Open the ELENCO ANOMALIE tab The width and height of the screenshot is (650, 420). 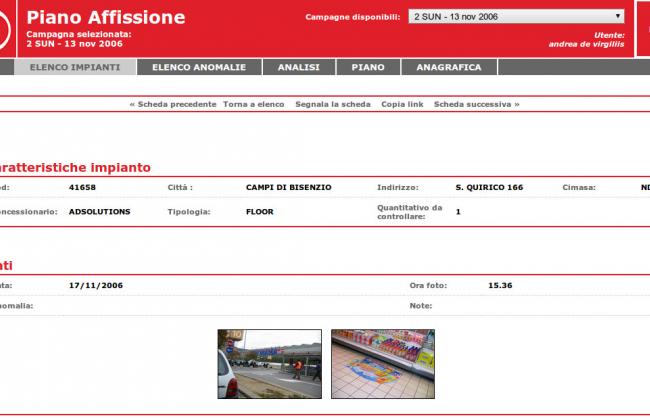click(x=198, y=67)
